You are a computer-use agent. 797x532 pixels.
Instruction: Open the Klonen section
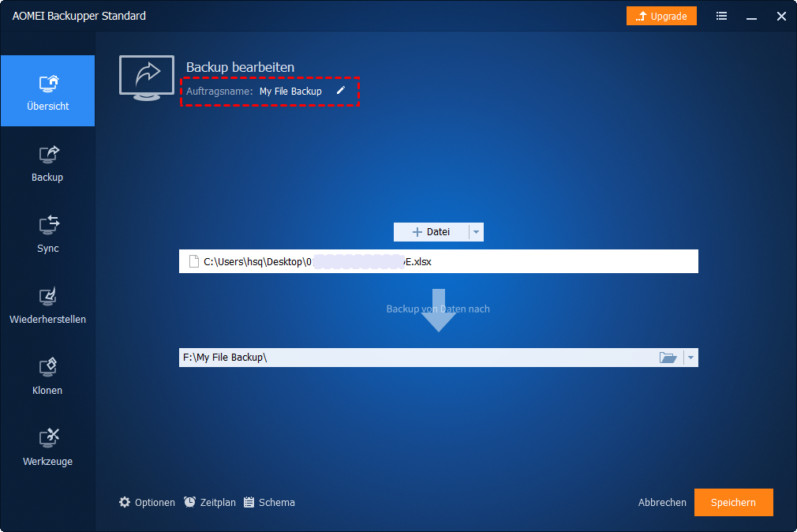tap(48, 377)
